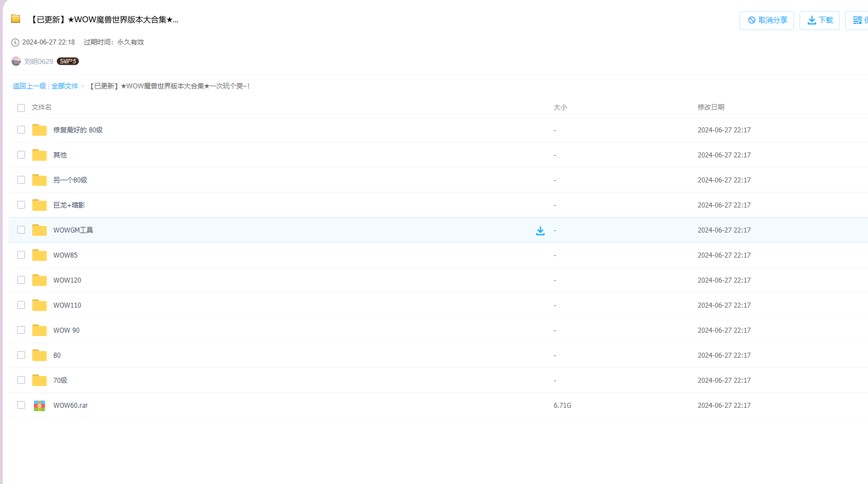Check the box for 70级
Image resolution: width=868 pixels, height=484 pixels.
coord(21,380)
